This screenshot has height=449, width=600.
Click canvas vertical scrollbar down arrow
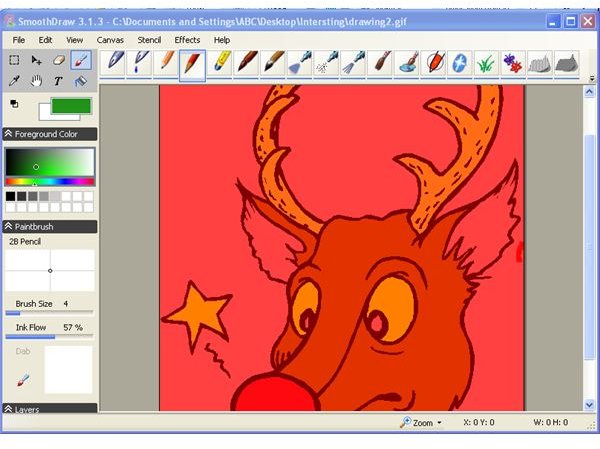coord(589,404)
